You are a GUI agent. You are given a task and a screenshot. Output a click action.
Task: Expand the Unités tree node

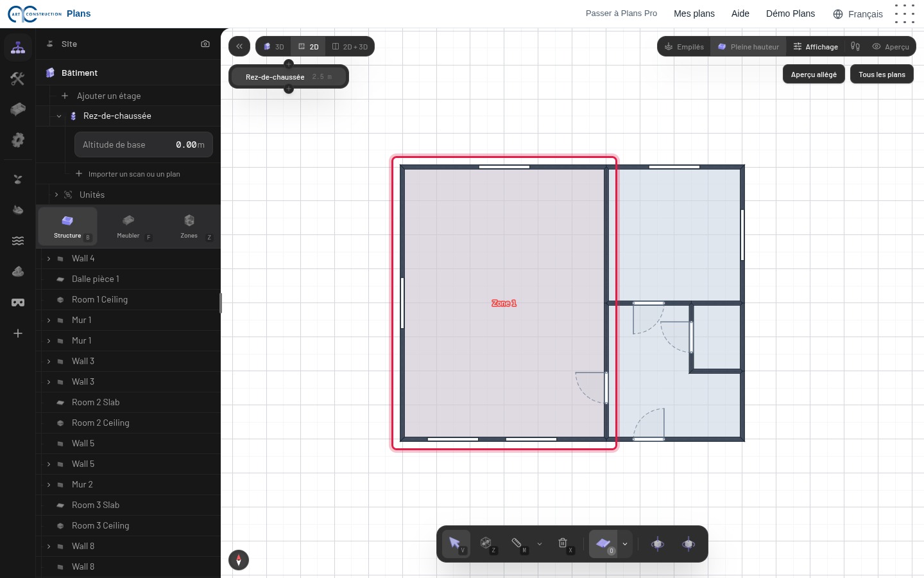[56, 195]
